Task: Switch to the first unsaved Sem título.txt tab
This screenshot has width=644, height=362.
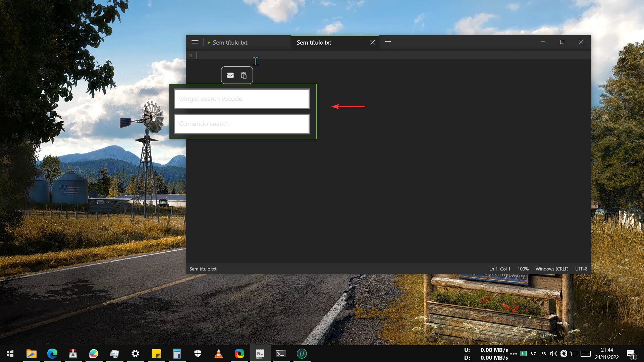Action: pyautogui.click(x=230, y=43)
